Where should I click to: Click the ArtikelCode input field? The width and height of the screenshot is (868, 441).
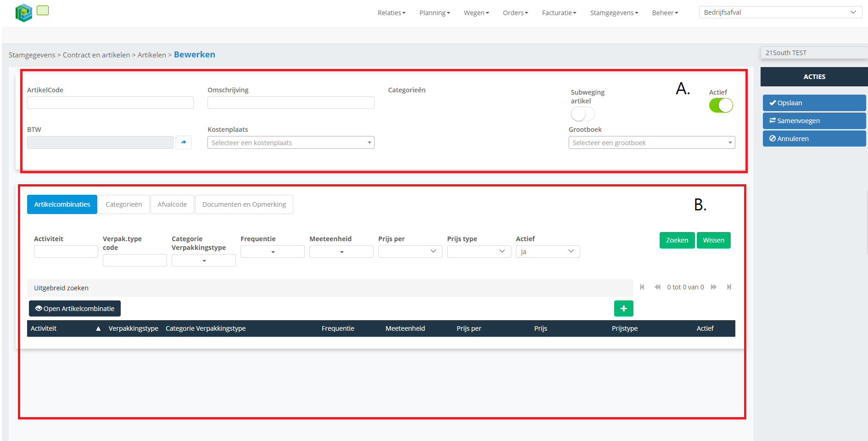[x=110, y=102]
